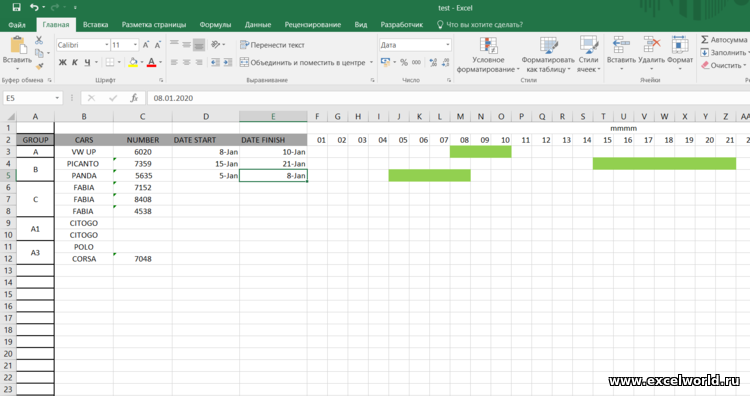This screenshot has height=396, width=750.
Task: Toggle bold (Ж) formatting
Action: (63, 62)
